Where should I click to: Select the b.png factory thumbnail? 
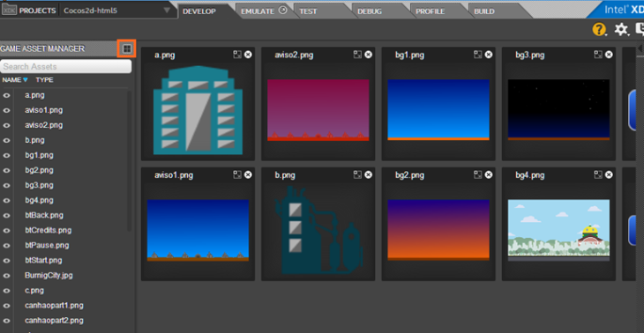click(318, 230)
